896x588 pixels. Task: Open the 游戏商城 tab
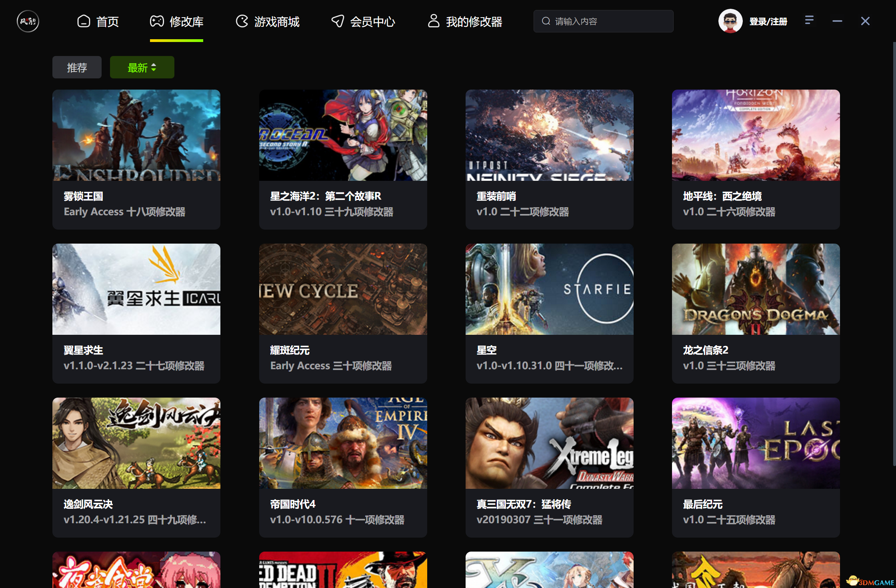coord(268,21)
